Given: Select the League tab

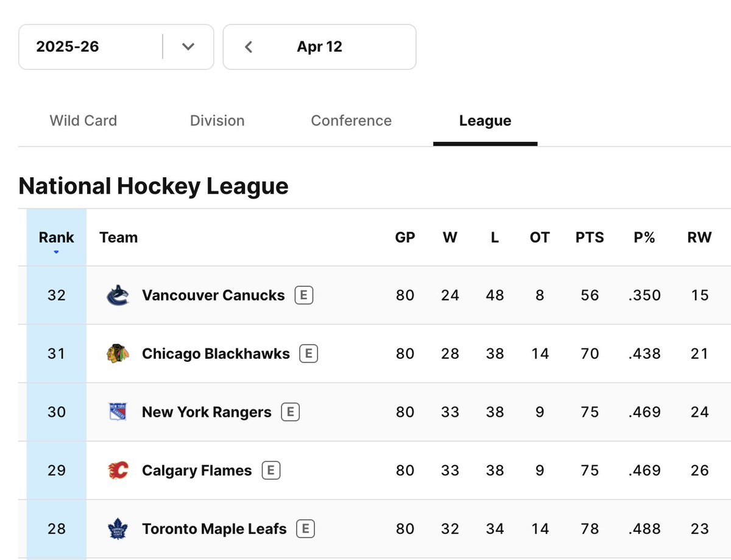Looking at the screenshot, I should click(486, 121).
